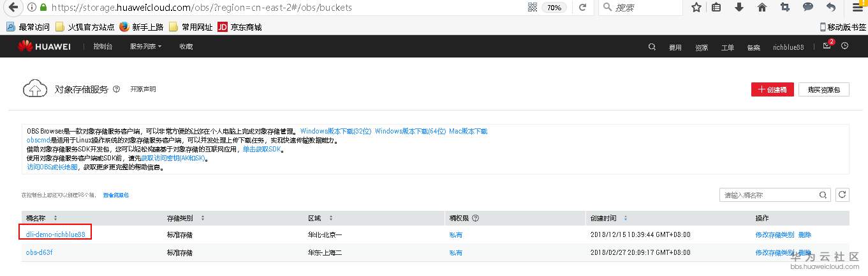Click 修改存储类别 for dli-demo-richblue88
Viewport: 868px width, 276px height.
[x=775, y=235]
